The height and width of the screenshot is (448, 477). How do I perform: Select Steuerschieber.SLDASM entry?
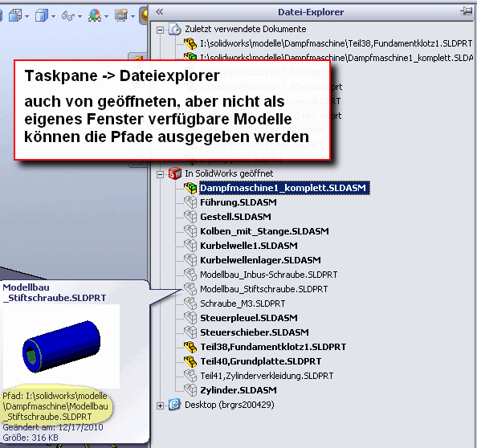coord(255,332)
